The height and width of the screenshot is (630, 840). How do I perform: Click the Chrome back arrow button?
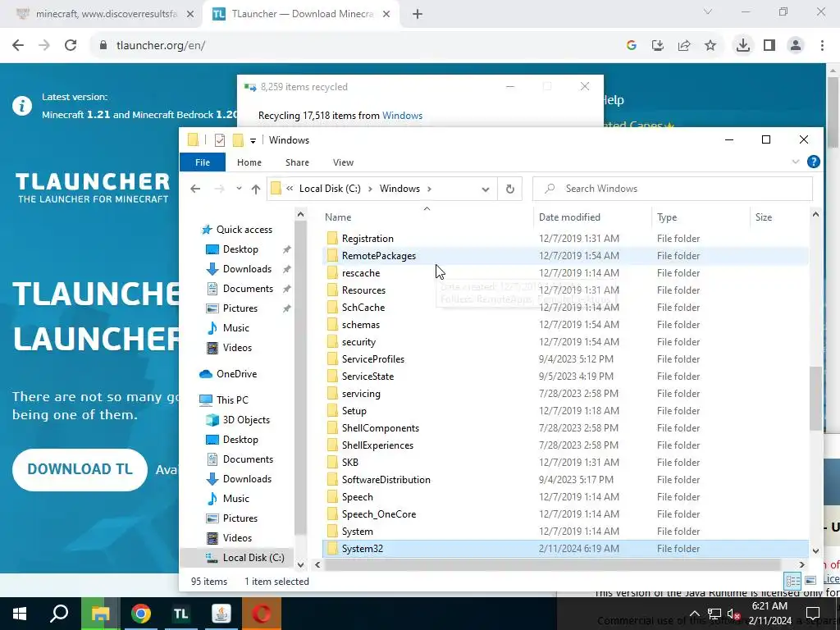point(18,46)
